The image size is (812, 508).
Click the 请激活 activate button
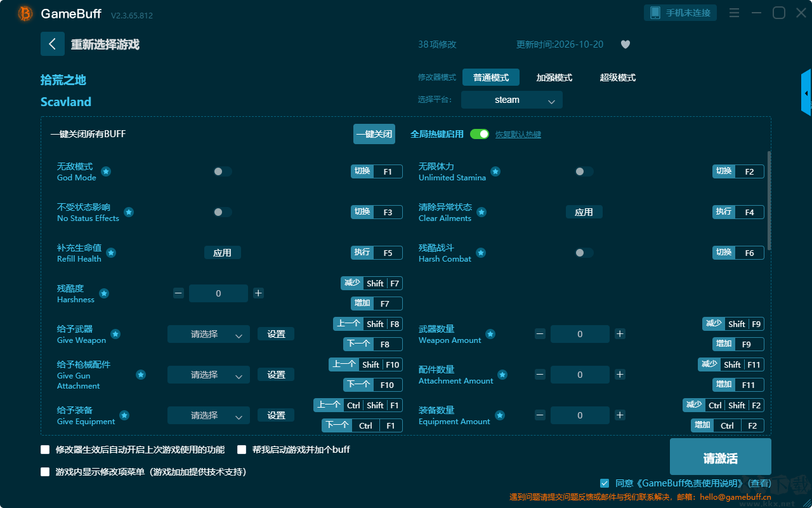tap(721, 457)
